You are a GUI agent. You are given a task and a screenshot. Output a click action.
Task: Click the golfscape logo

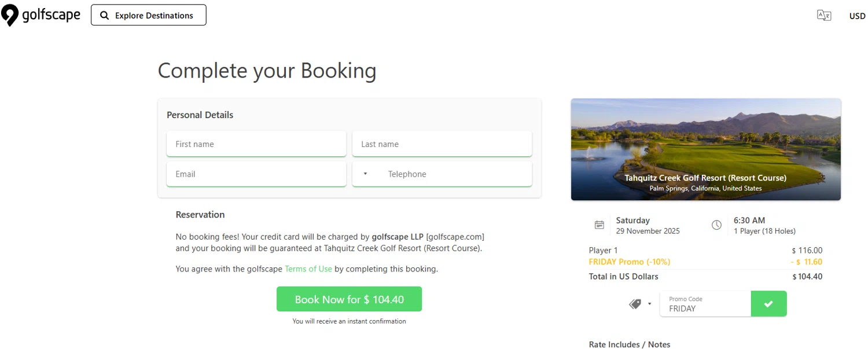(x=41, y=15)
